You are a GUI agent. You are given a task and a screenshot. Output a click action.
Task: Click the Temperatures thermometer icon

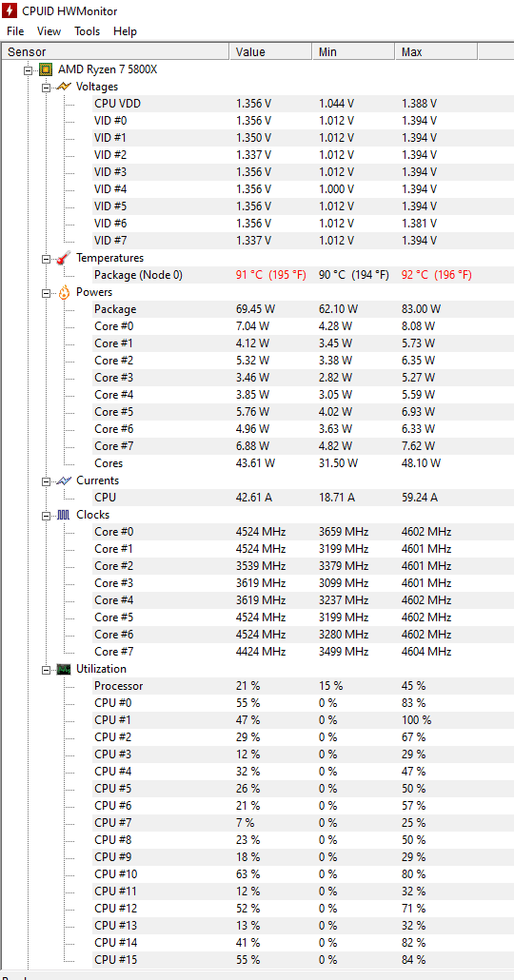(x=63, y=258)
